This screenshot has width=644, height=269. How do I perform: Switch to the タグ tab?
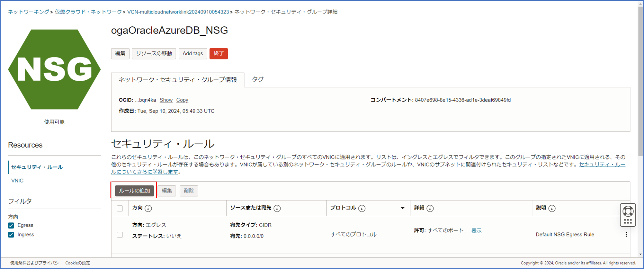tap(257, 79)
